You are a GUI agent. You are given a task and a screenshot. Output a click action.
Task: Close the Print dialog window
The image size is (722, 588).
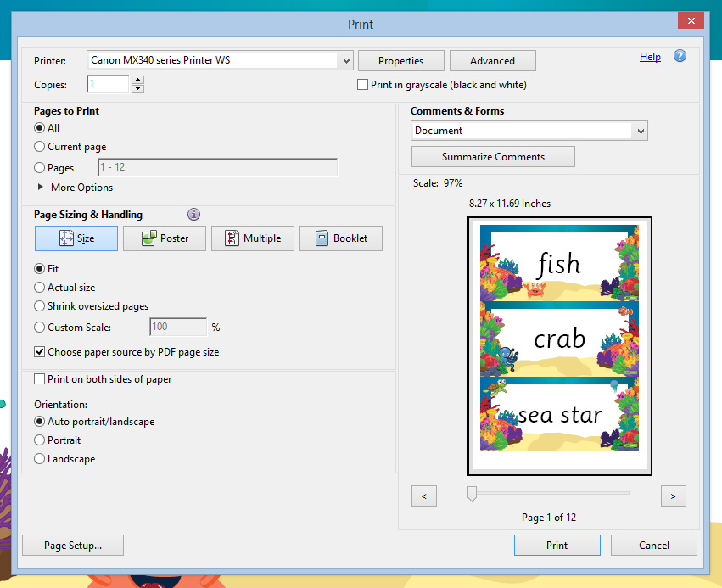[691, 20]
